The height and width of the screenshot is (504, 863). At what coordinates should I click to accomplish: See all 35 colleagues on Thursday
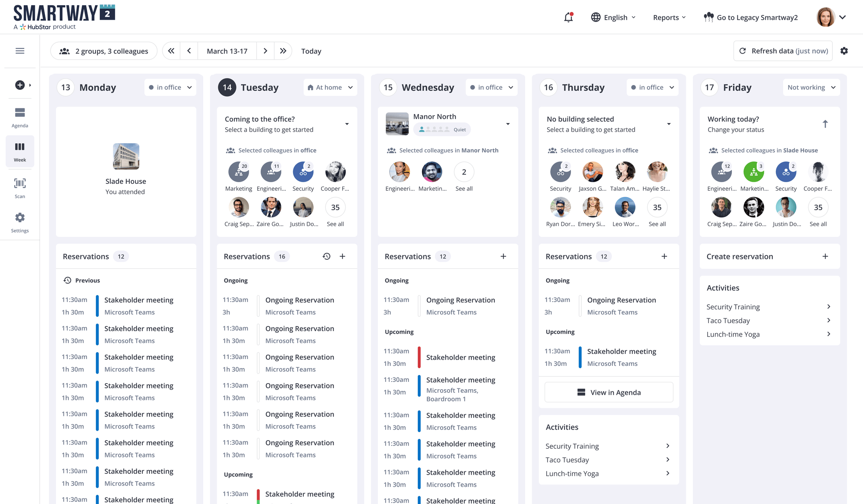pos(657,208)
